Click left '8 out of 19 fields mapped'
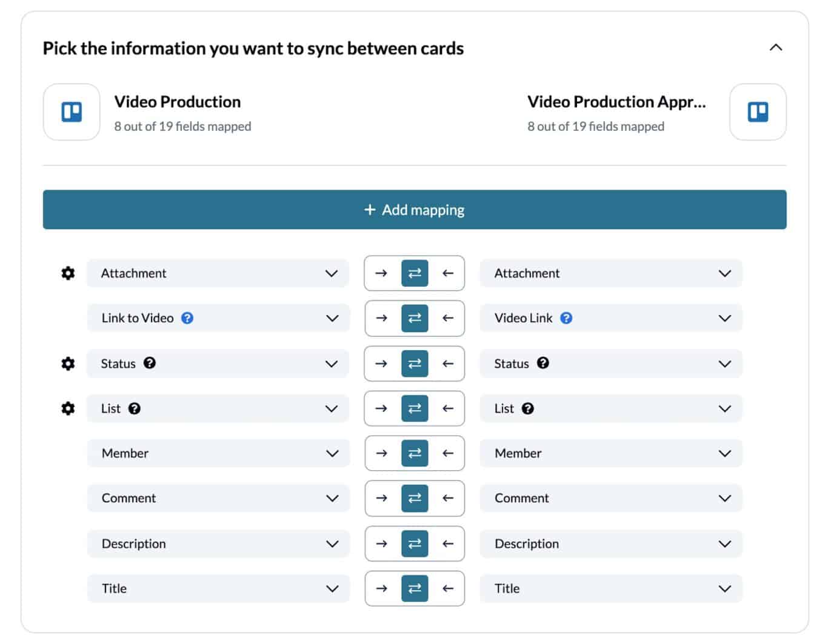Image resolution: width=828 pixels, height=644 pixels. tap(182, 127)
